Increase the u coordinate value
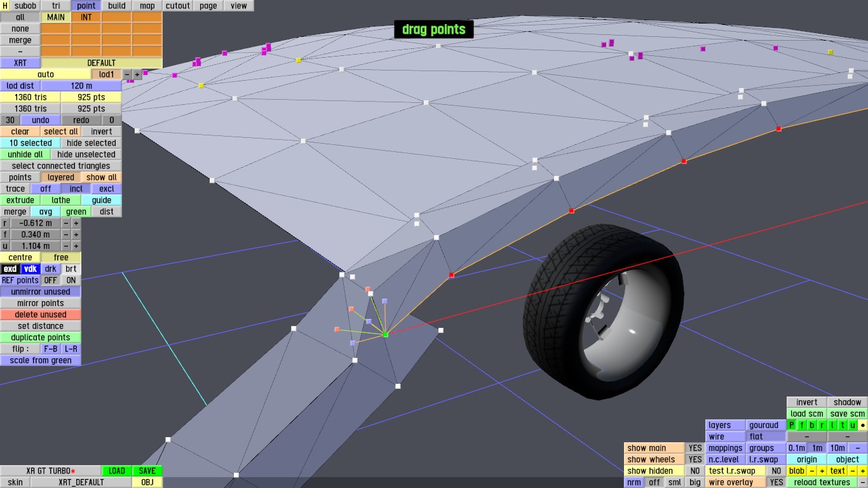This screenshot has width=868, height=488. pyautogui.click(x=76, y=246)
